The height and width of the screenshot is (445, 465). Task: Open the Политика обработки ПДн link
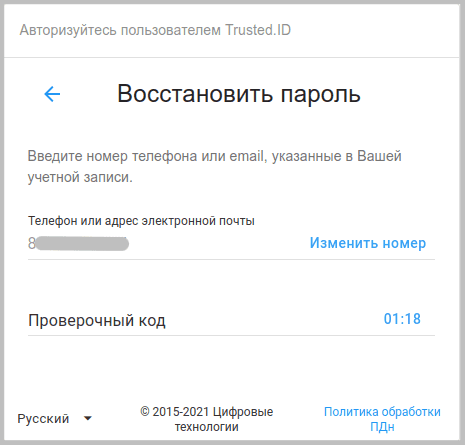pos(382,419)
